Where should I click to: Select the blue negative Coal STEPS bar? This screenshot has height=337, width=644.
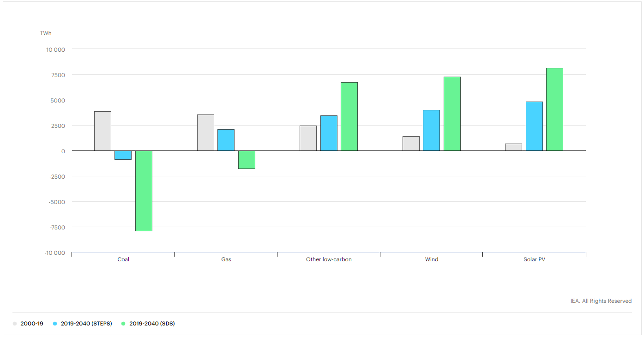coord(123,155)
